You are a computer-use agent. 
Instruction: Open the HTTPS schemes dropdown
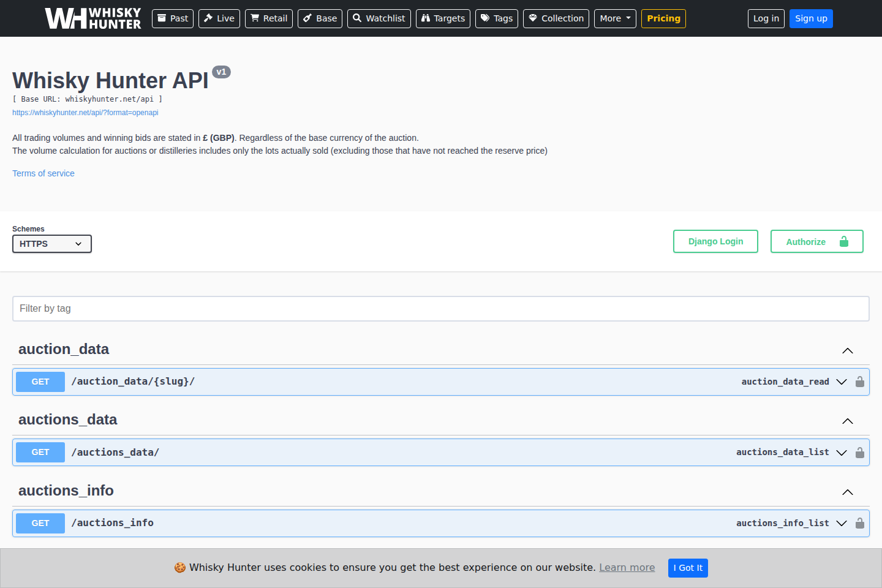[52, 244]
